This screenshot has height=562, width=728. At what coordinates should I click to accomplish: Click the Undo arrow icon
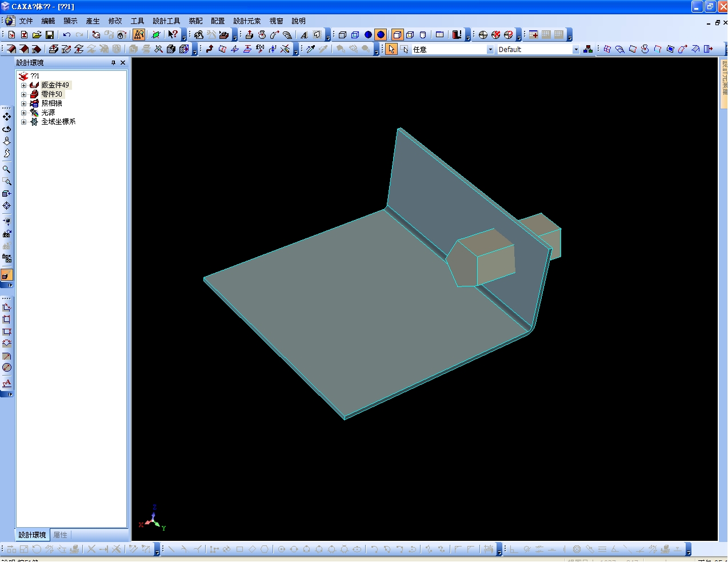pyautogui.click(x=67, y=35)
